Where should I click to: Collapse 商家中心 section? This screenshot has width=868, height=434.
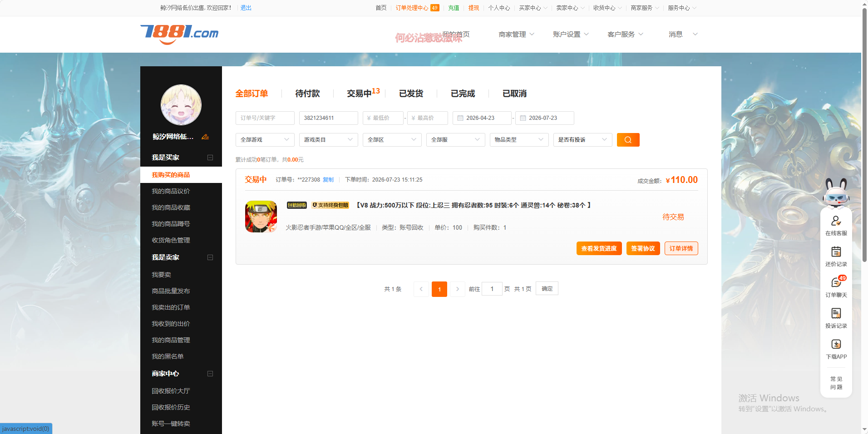point(210,374)
